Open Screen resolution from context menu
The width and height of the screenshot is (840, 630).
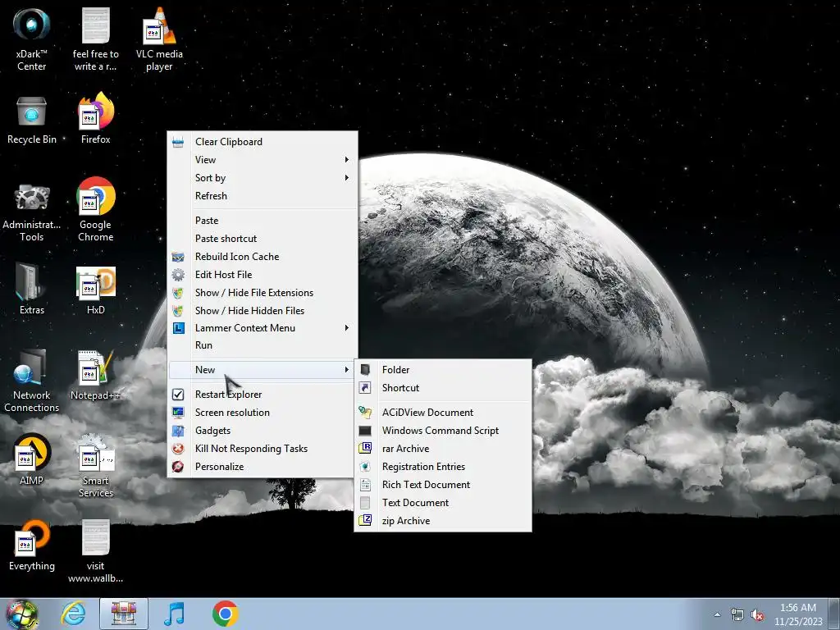[262, 413]
